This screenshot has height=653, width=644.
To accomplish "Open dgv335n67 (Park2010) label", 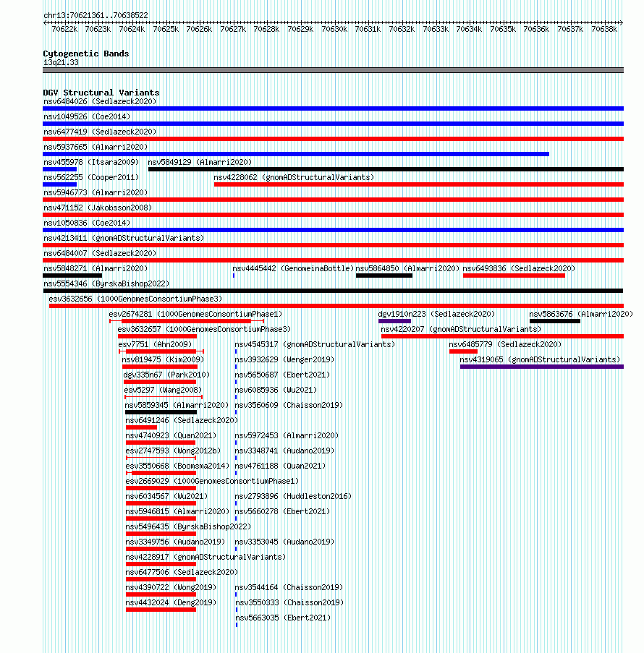I will 166,375.
